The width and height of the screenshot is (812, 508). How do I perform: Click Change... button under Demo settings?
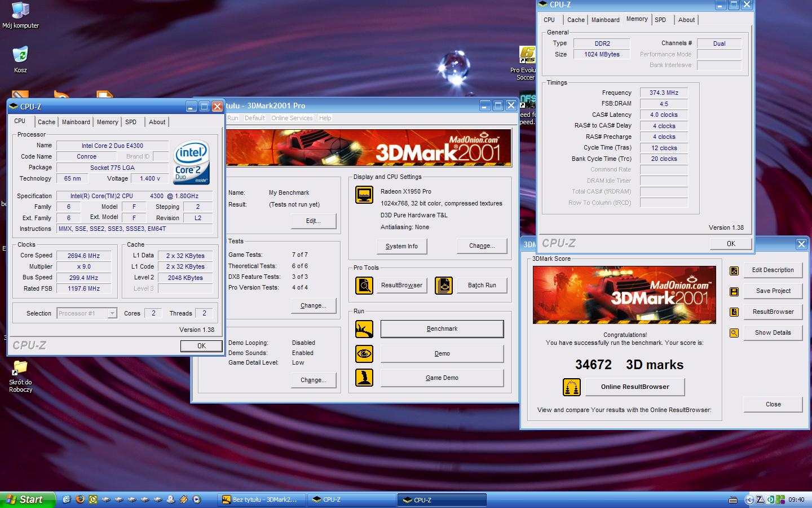pos(313,380)
